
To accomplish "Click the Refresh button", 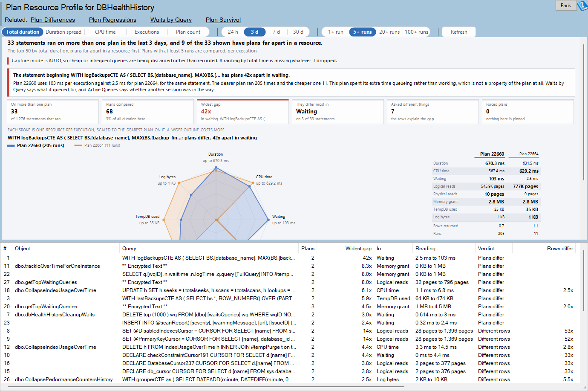I will [x=459, y=32].
